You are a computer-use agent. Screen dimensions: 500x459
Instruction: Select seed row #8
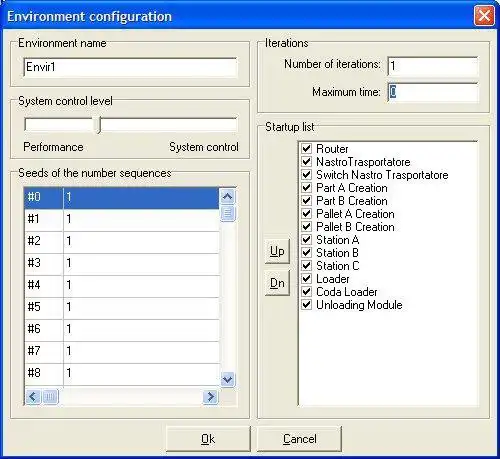coord(122,374)
